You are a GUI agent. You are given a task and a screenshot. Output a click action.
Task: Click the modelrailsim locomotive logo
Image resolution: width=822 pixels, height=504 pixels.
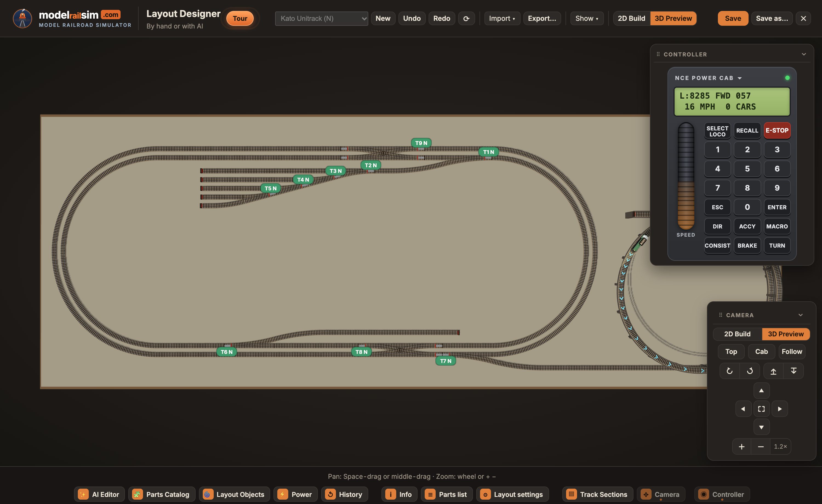[22, 18]
